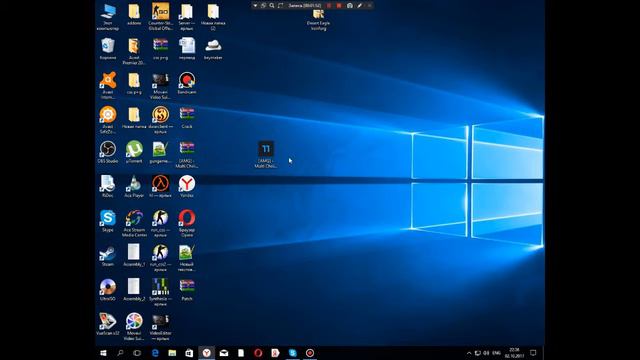
Task: Select the css p+g archive
Action: click(160, 49)
